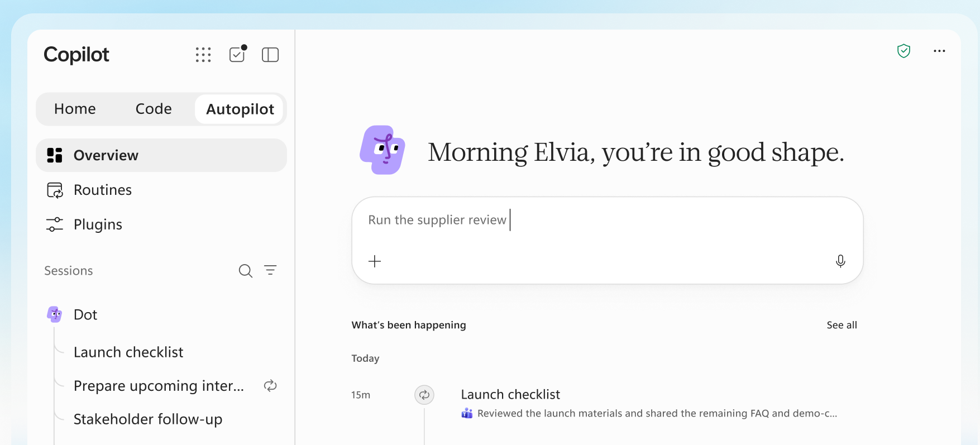Click the microphone voice input icon
This screenshot has height=445, width=980.
click(840, 261)
